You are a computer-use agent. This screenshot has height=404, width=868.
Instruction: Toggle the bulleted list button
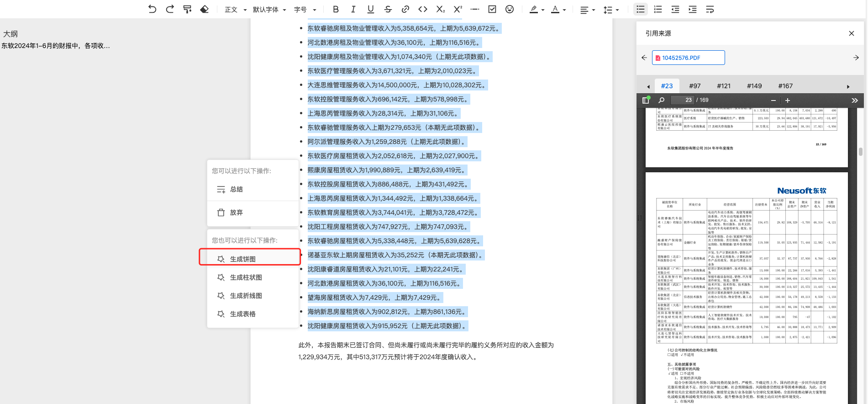[x=641, y=9]
